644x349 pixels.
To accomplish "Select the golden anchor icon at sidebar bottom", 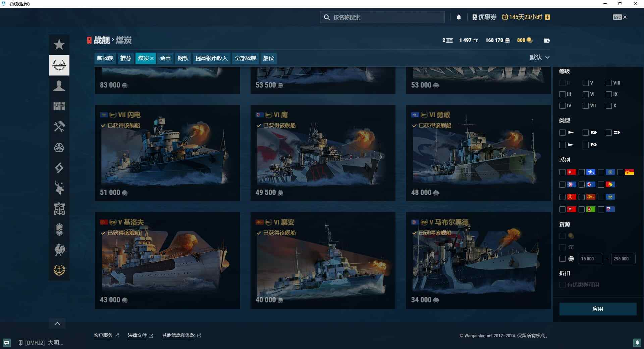I will (x=59, y=270).
